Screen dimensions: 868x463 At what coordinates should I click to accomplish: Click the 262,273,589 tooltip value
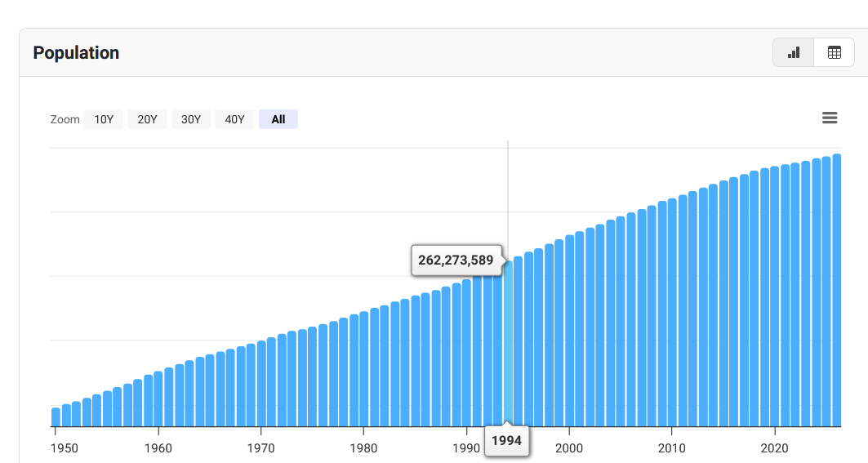tap(456, 260)
